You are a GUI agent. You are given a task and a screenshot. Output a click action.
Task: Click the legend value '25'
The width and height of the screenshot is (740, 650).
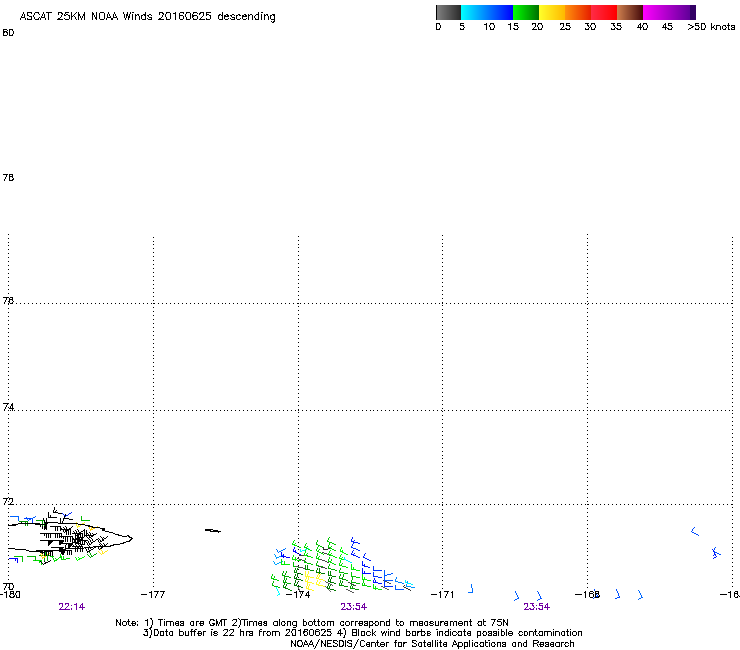click(x=565, y=27)
